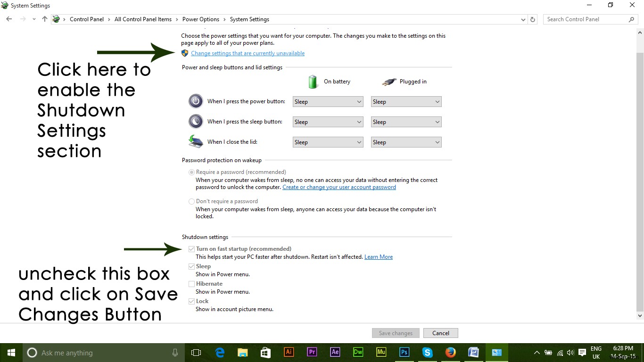Screen dimensions: 644x362
Task: Click Change settings that are currently unavailable
Action: [248, 53]
